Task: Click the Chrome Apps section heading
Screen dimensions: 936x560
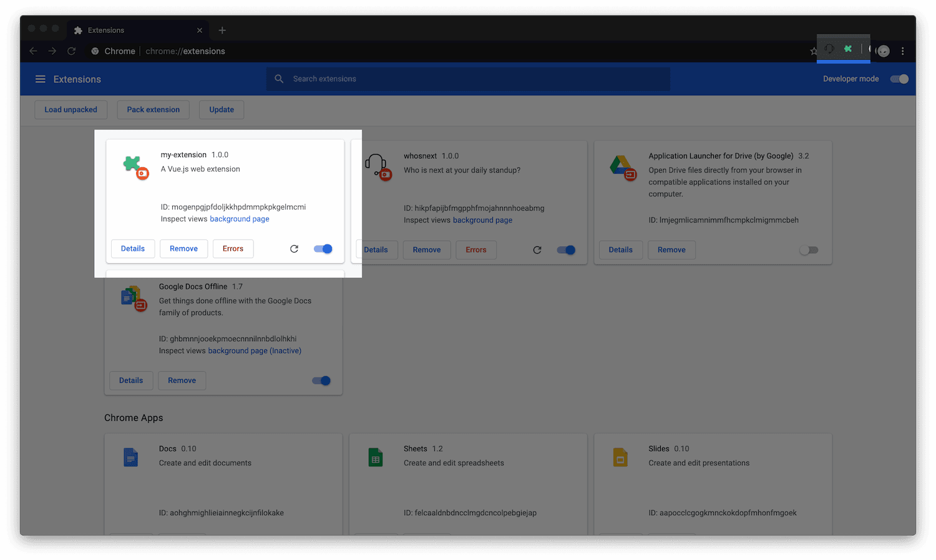Action: 134,418
